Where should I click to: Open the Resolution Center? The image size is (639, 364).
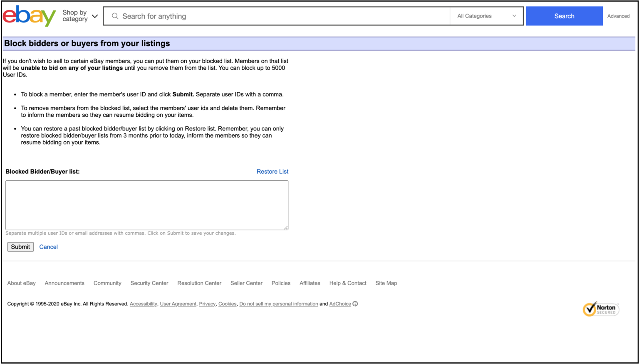(x=199, y=283)
